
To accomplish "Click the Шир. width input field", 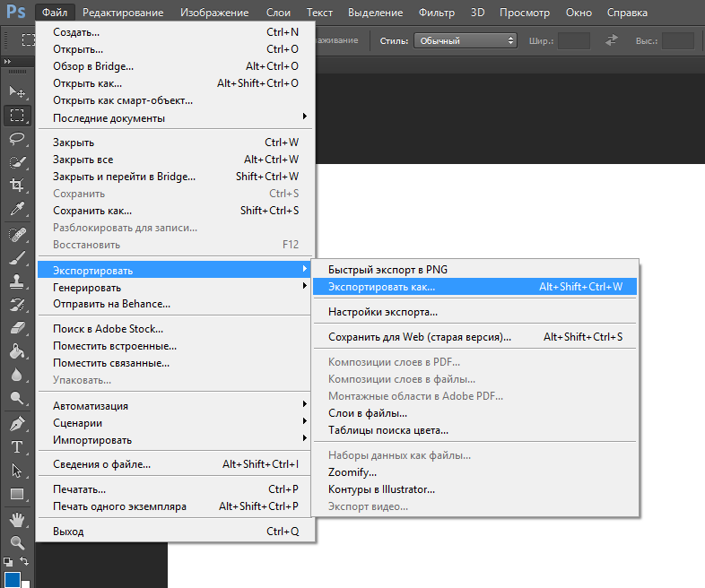I will point(574,40).
